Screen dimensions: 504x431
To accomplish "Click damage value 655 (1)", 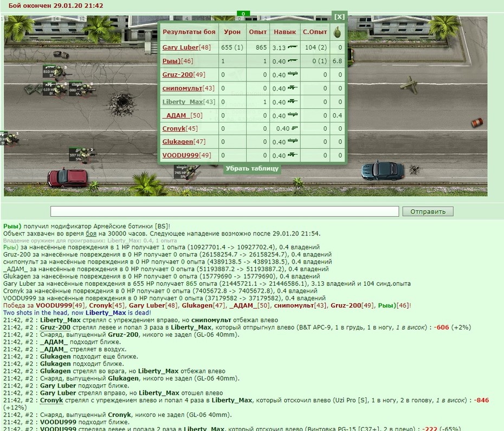I will [232, 47].
